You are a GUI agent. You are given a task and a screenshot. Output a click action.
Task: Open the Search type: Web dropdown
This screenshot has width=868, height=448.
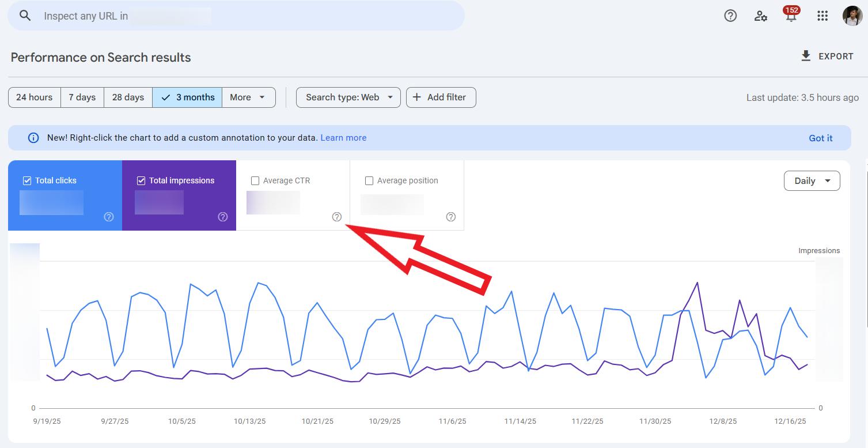(x=348, y=97)
